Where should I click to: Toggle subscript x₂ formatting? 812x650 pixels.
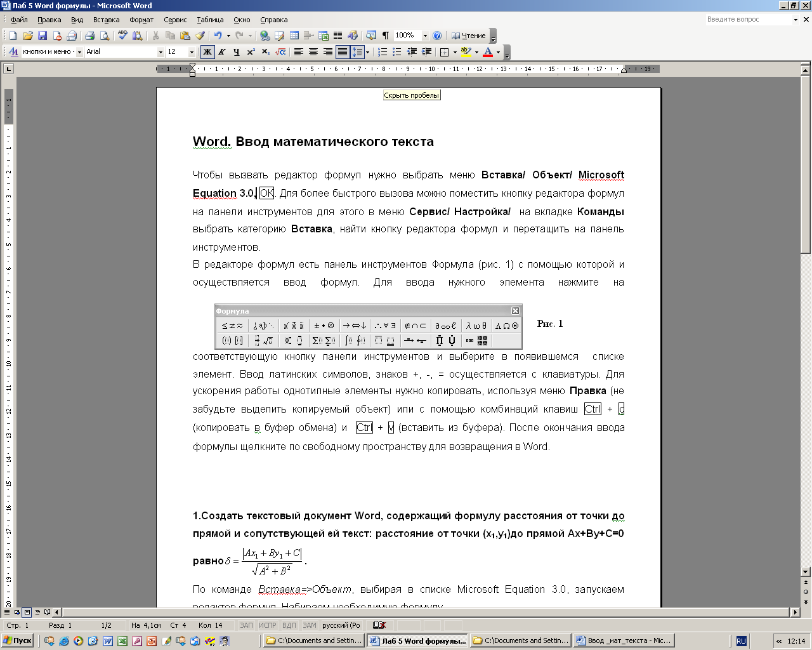pos(266,52)
